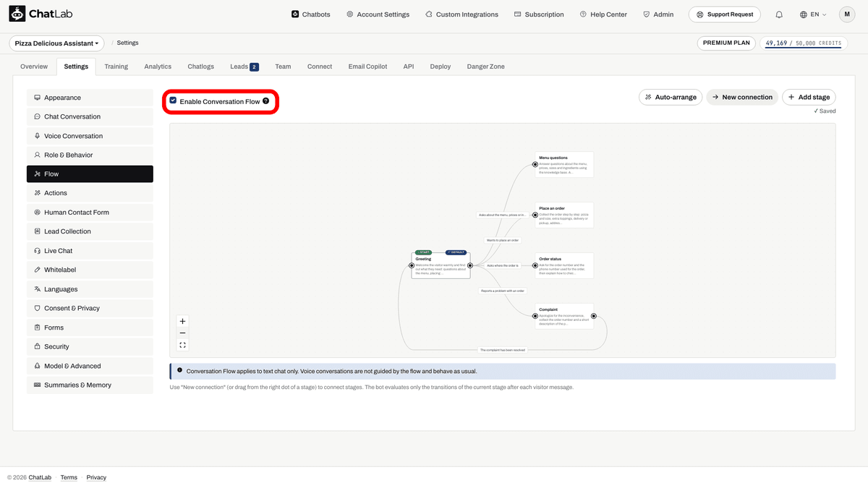The width and height of the screenshot is (868, 488).
Task: Click the ChatLab footer link
Action: pos(40,478)
